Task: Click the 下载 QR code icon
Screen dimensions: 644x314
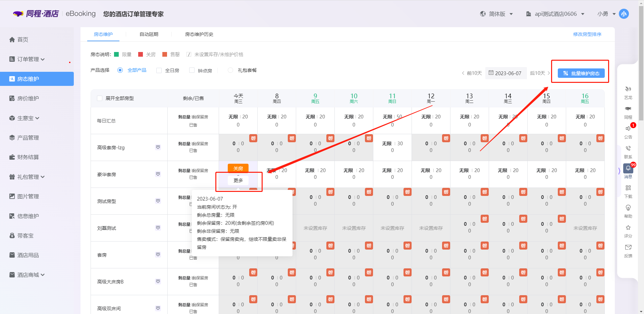Action: [x=628, y=188]
